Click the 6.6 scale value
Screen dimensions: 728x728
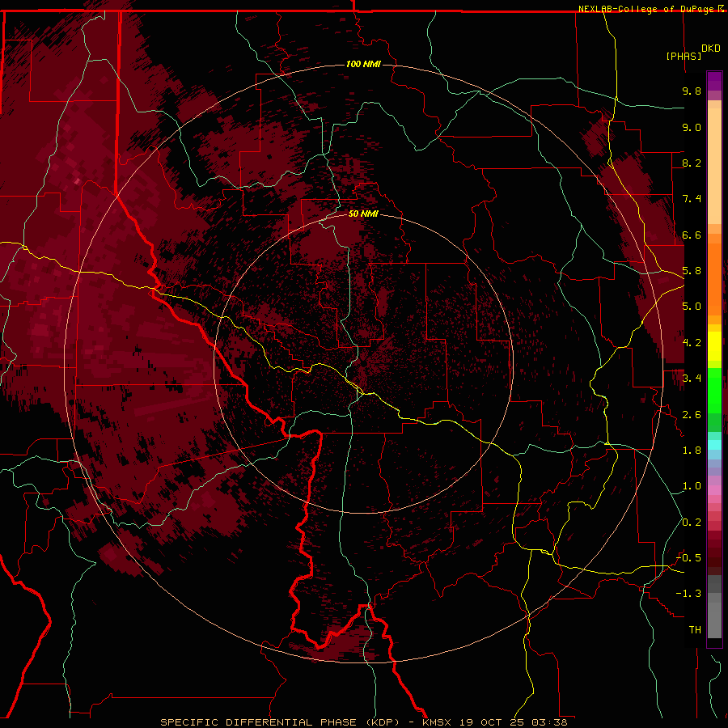692,235
